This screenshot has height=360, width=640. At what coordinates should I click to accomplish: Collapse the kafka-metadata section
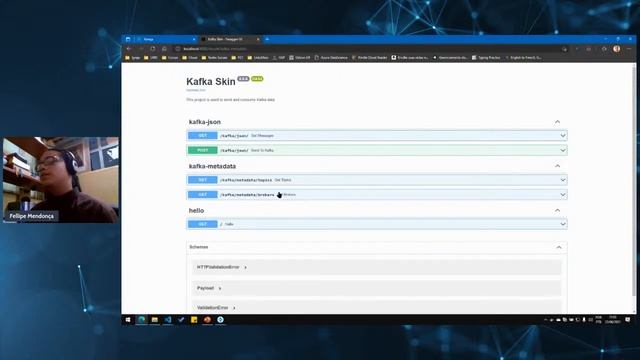click(557, 166)
